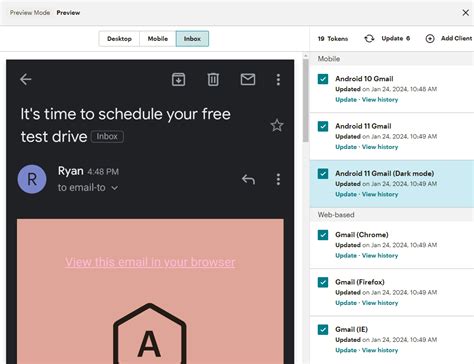Click the archive icon in email header
The height and width of the screenshot is (364, 474).
(x=178, y=79)
